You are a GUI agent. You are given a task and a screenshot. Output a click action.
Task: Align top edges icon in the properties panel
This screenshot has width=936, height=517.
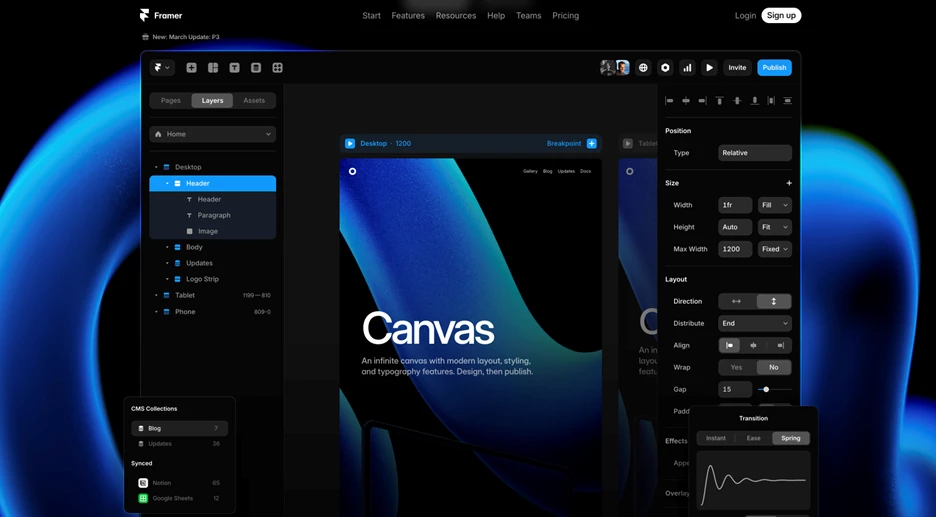(719, 101)
